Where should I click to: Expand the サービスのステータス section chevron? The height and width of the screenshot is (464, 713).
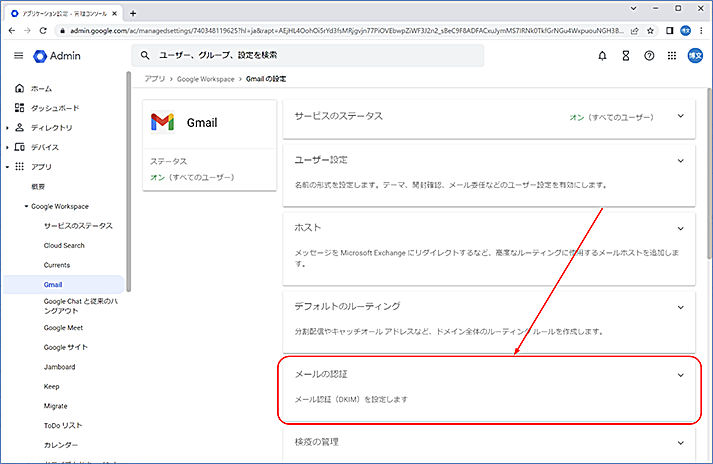(x=681, y=116)
